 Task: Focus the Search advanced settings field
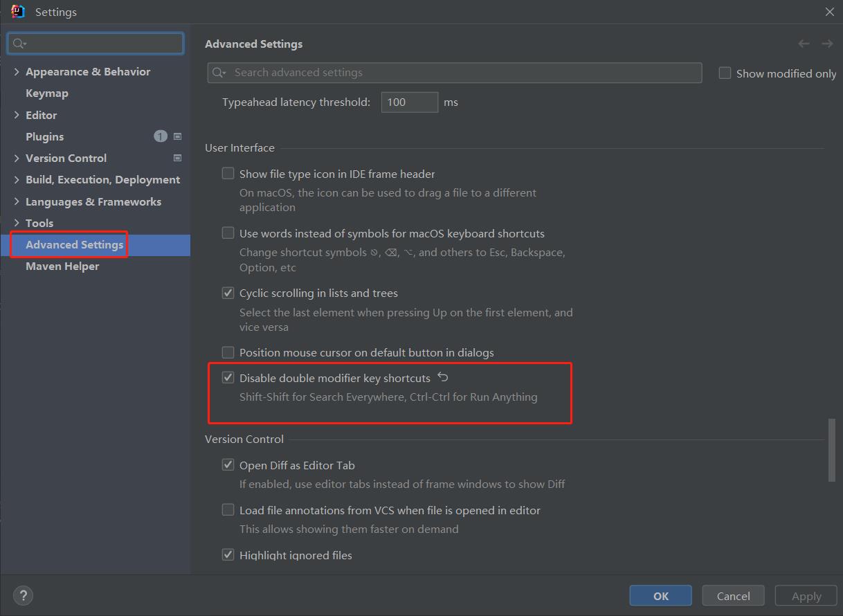tap(455, 73)
